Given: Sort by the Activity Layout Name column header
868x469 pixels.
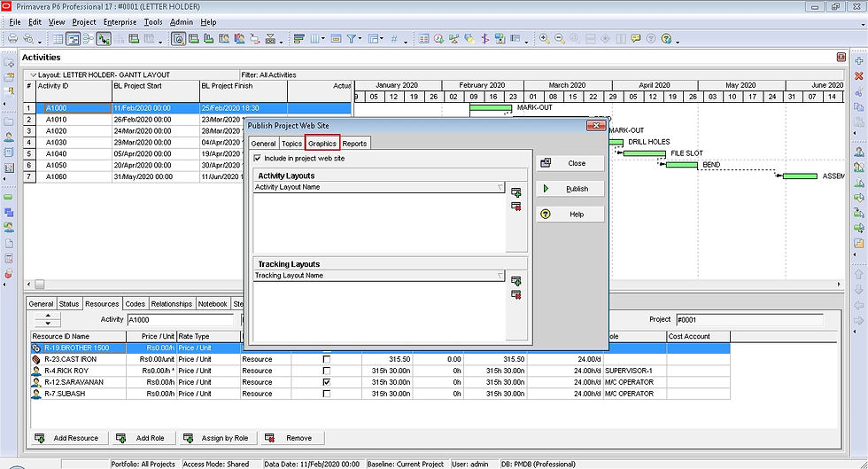Looking at the screenshot, I should [379, 187].
